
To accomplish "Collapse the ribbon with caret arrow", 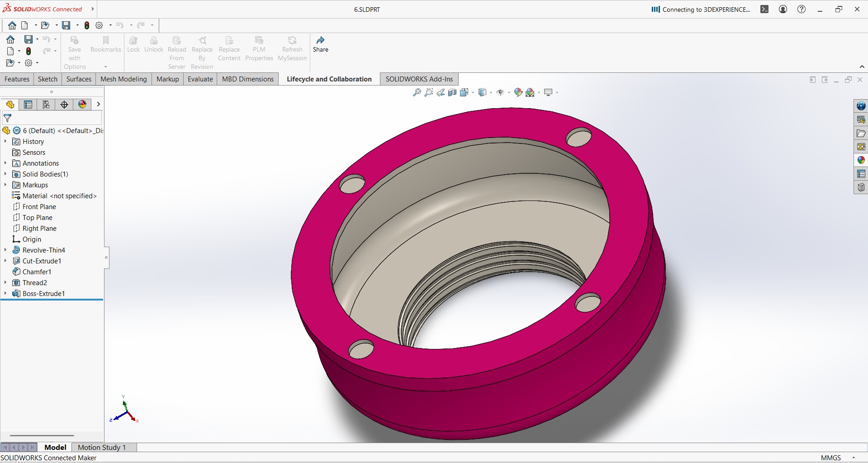I will click(x=862, y=67).
